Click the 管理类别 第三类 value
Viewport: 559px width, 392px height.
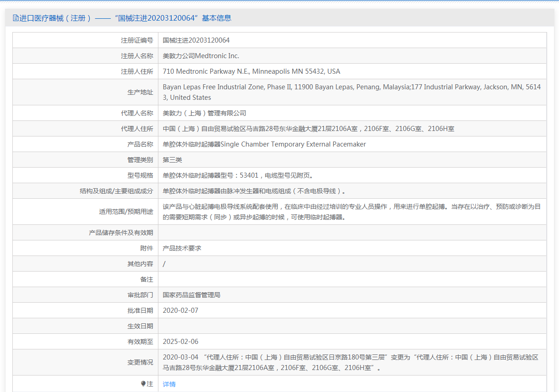tap(173, 160)
